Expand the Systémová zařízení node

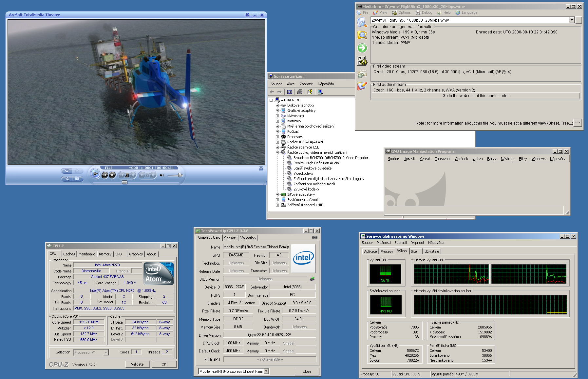(x=277, y=200)
